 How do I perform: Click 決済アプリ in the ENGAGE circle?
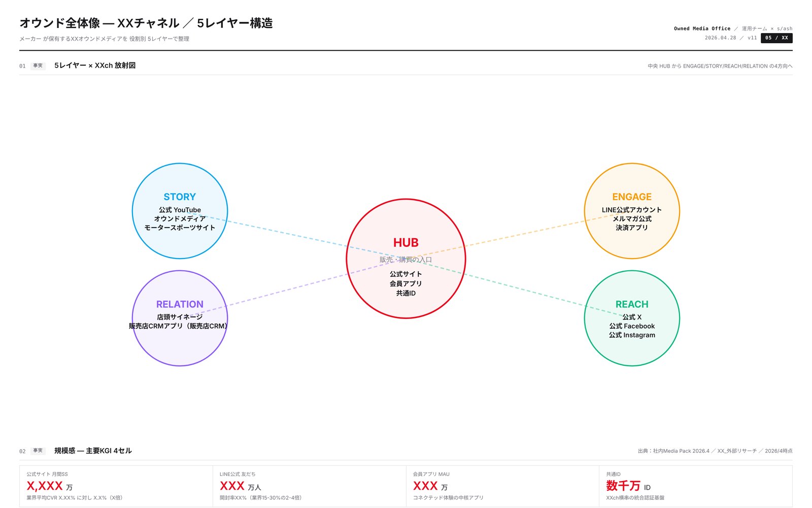[632, 228]
